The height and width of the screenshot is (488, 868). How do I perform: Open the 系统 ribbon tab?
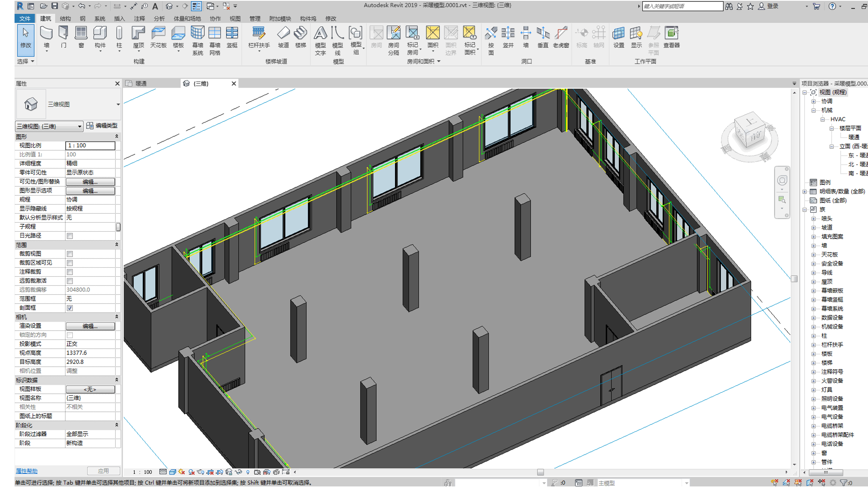pyautogui.click(x=100, y=18)
